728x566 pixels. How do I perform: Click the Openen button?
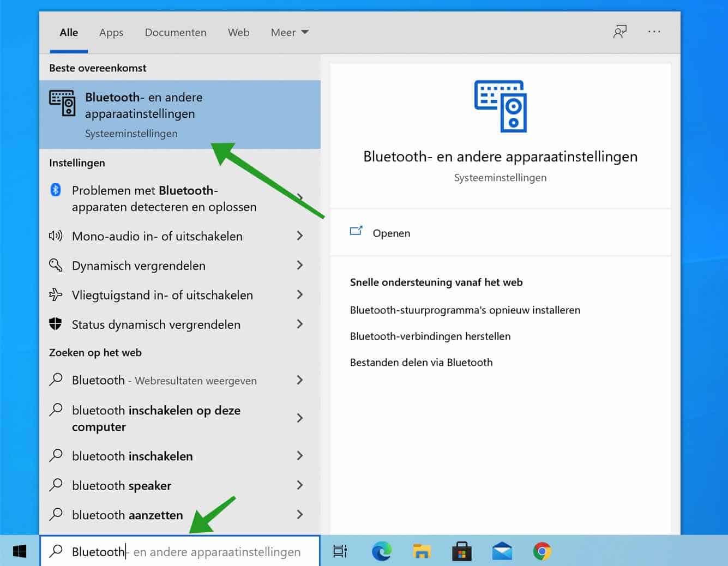click(391, 233)
